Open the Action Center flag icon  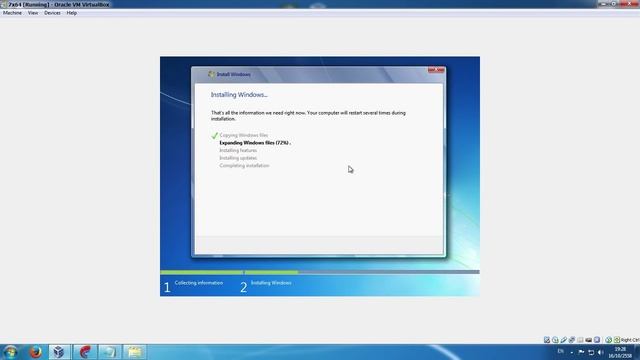(581, 352)
